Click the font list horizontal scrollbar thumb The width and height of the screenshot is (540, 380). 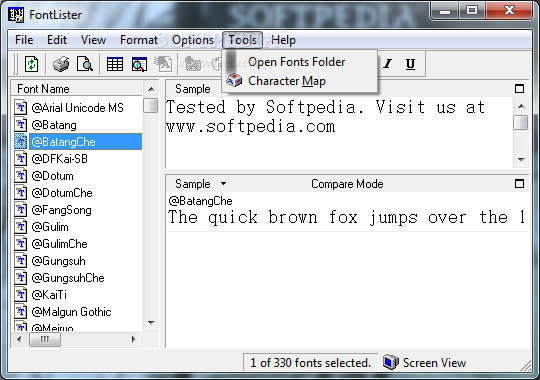click(x=45, y=339)
